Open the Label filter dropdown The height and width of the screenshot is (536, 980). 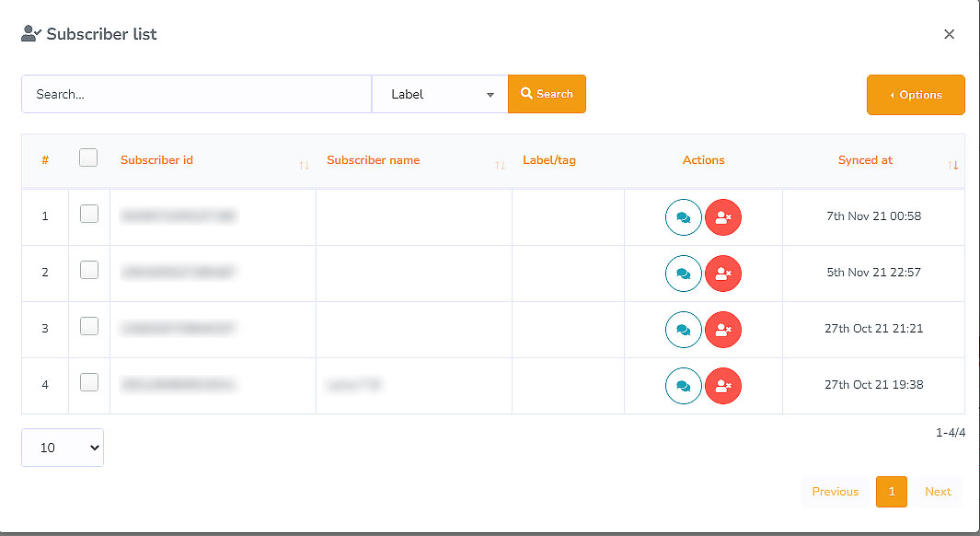[440, 94]
